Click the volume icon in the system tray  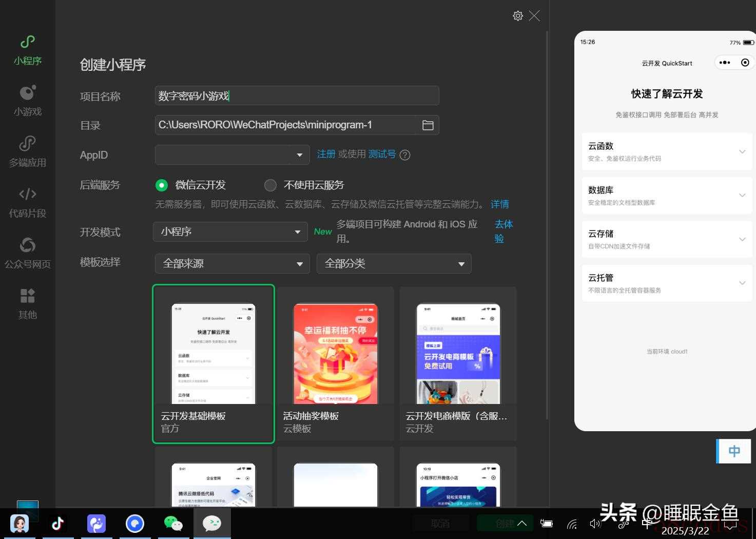pos(595,524)
